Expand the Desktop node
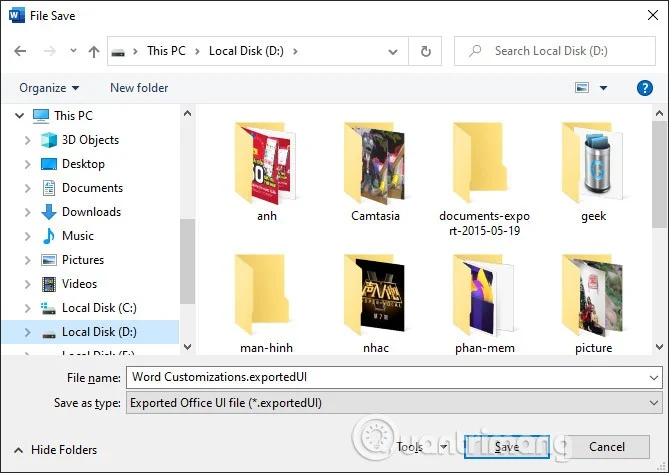669x473 pixels. coord(28,164)
